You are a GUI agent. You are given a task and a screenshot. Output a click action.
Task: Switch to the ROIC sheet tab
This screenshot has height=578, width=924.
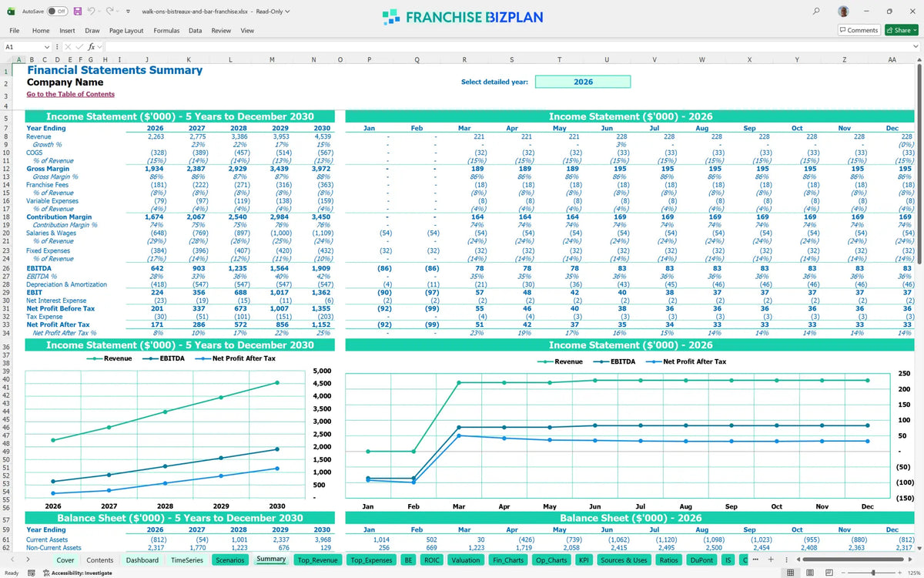coord(432,560)
